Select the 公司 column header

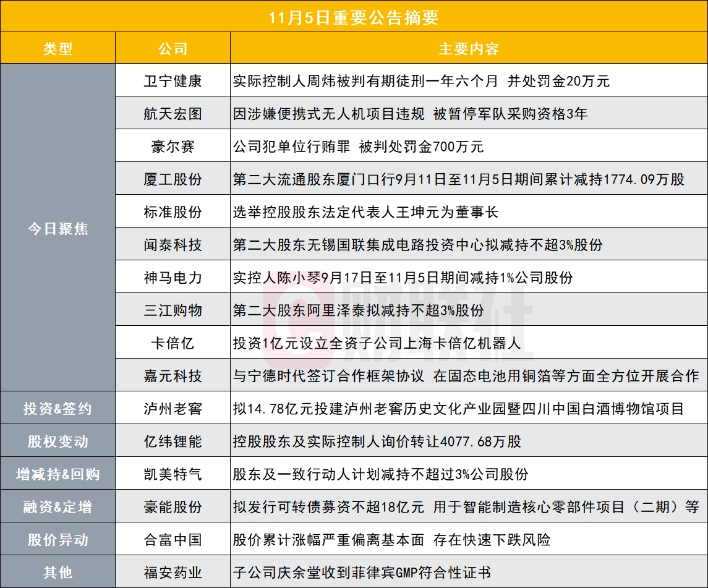[173, 49]
